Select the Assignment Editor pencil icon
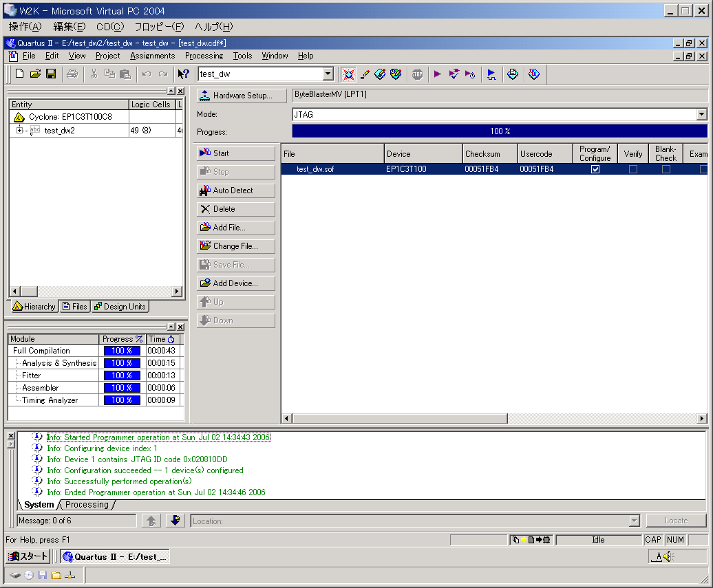 pyautogui.click(x=365, y=74)
